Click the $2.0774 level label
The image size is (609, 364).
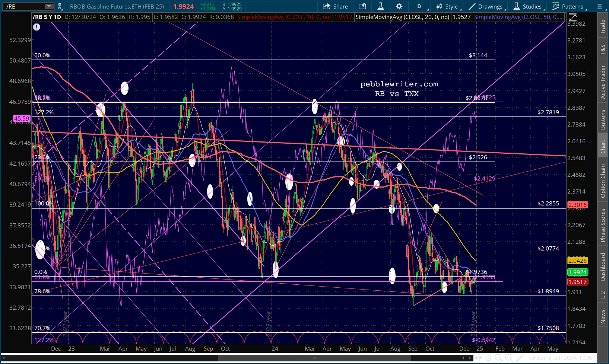tap(548, 248)
